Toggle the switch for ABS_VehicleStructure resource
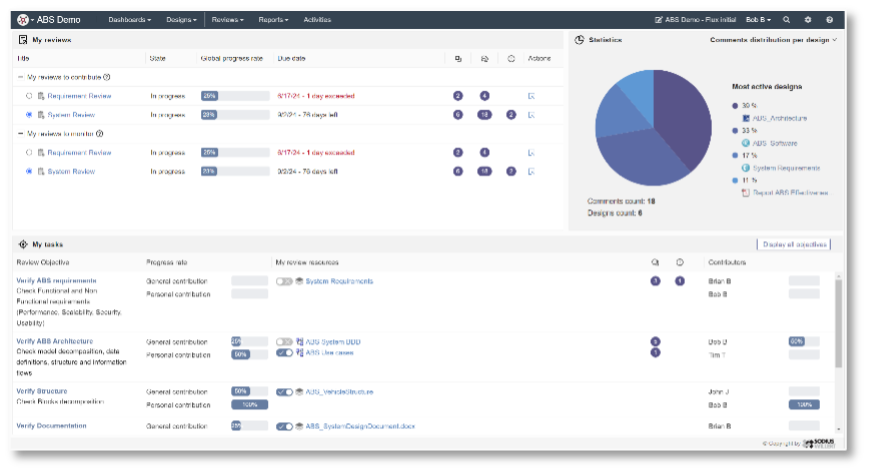870x473 pixels. click(x=284, y=392)
